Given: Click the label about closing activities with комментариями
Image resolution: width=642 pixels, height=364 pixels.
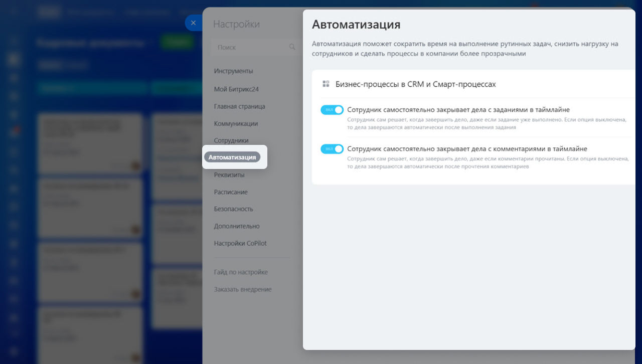Looking at the screenshot, I should (x=467, y=149).
